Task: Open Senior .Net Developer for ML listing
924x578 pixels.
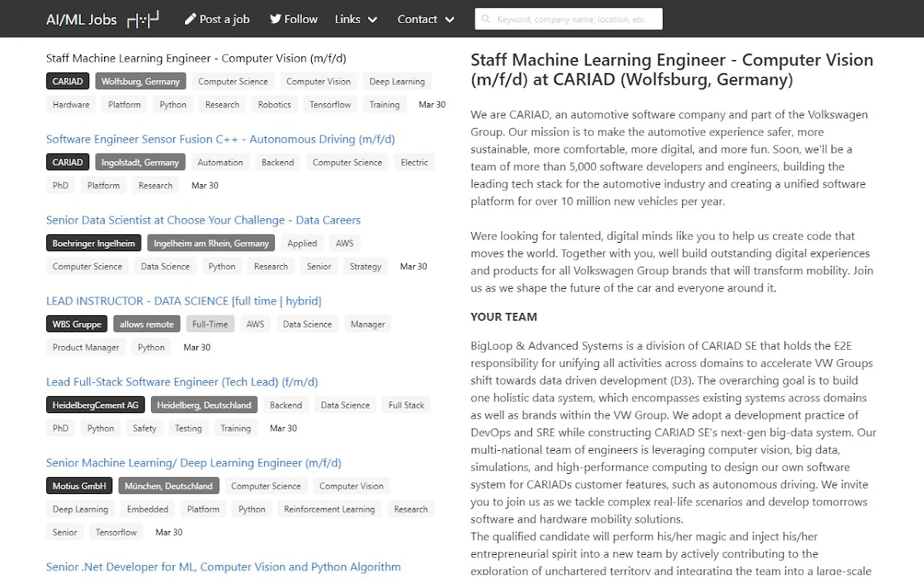Action: [x=223, y=567]
